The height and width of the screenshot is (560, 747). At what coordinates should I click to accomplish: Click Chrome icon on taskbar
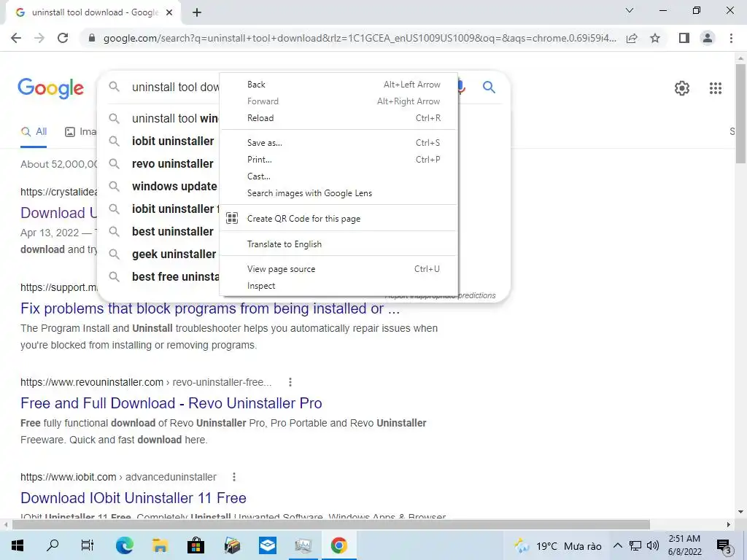[x=338, y=545]
